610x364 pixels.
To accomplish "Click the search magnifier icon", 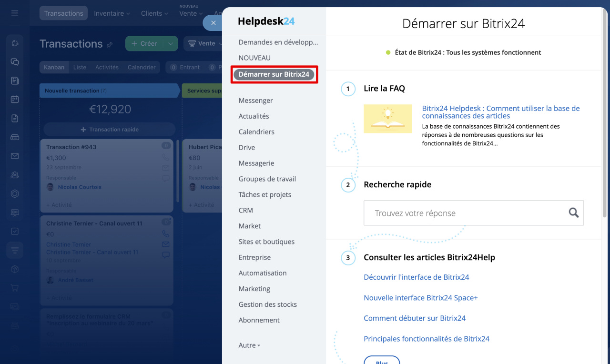I will click(573, 213).
